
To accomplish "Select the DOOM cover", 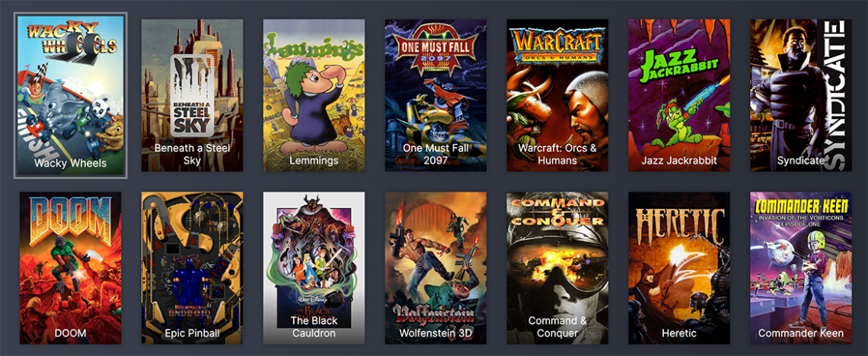I will click(70, 268).
